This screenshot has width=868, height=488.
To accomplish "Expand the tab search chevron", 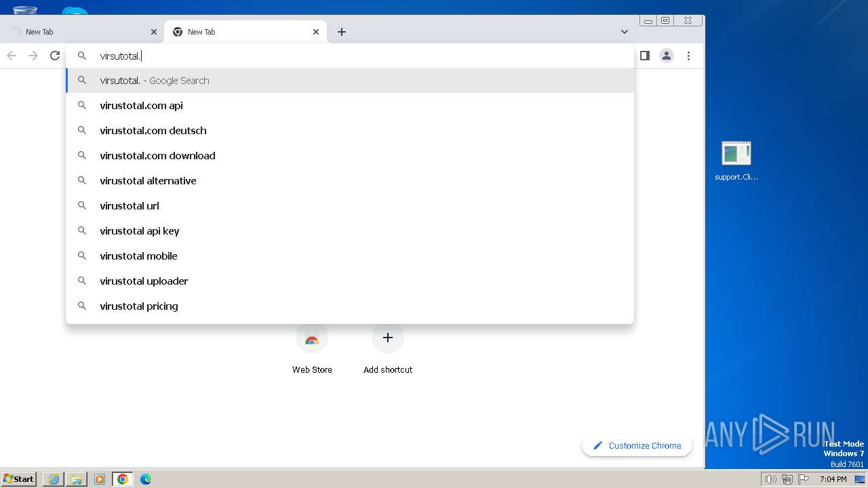I will (x=625, y=32).
